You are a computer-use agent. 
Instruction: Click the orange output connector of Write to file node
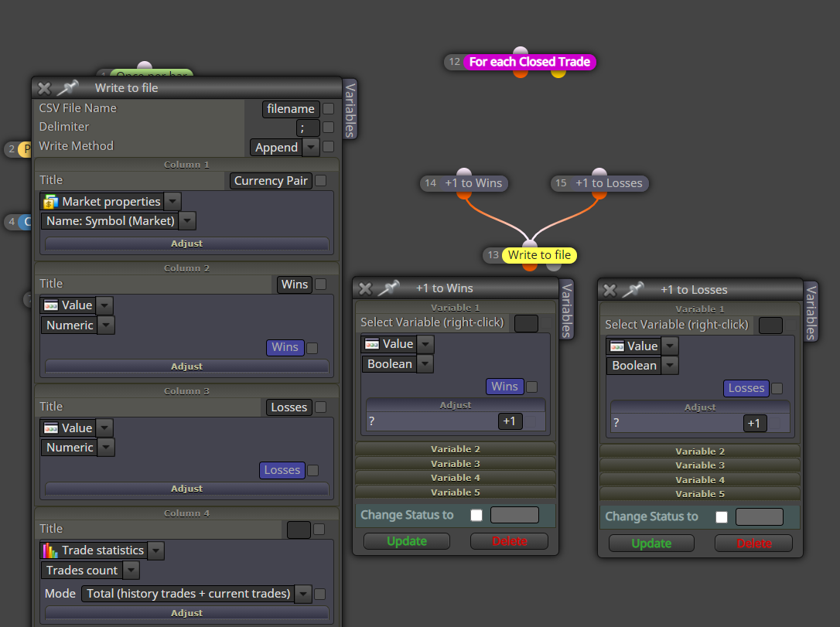(x=530, y=267)
